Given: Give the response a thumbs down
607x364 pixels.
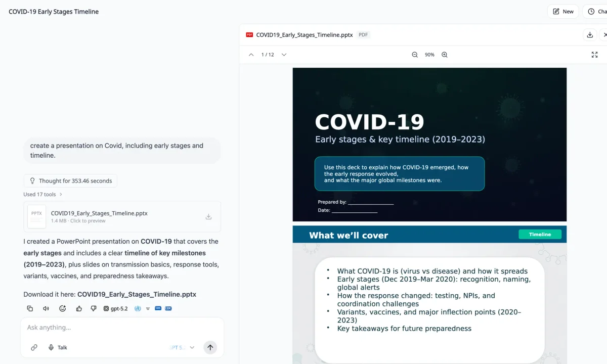Looking at the screenshot, I should click(94, 308).
